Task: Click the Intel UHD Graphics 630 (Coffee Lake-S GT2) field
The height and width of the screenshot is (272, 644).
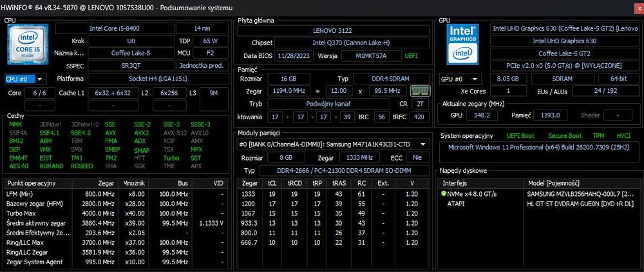Action: tap(565, 28)
